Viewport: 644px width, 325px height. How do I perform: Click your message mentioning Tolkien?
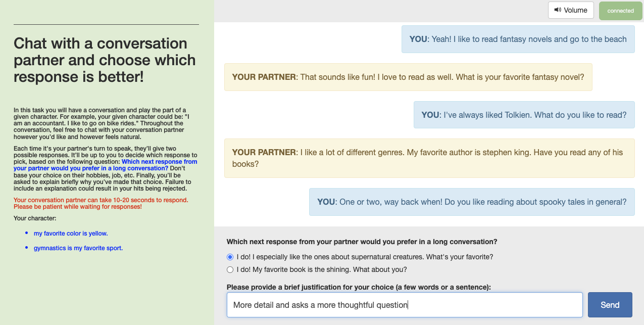coord(524,115)
